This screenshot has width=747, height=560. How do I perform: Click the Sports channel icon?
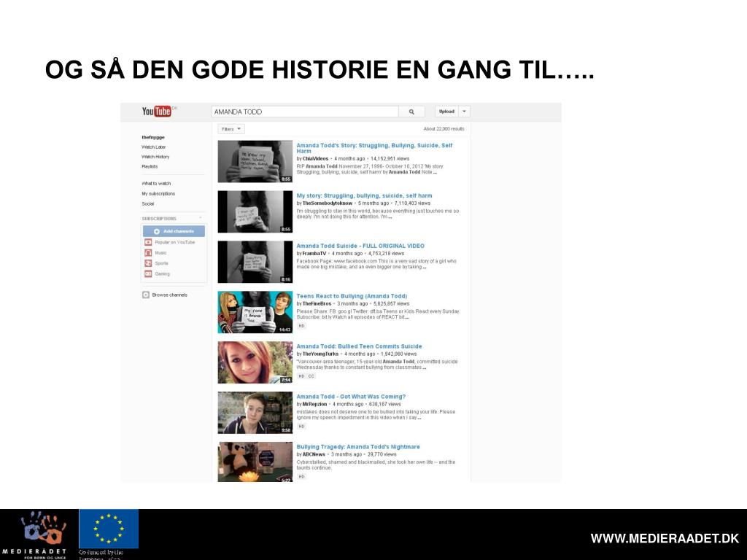[148, 263]
